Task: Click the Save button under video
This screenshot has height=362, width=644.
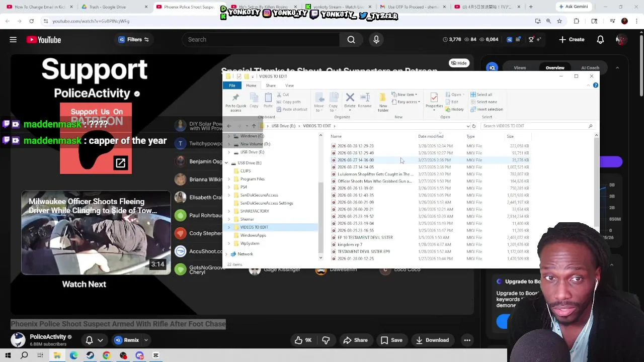Action: point(391,340)
